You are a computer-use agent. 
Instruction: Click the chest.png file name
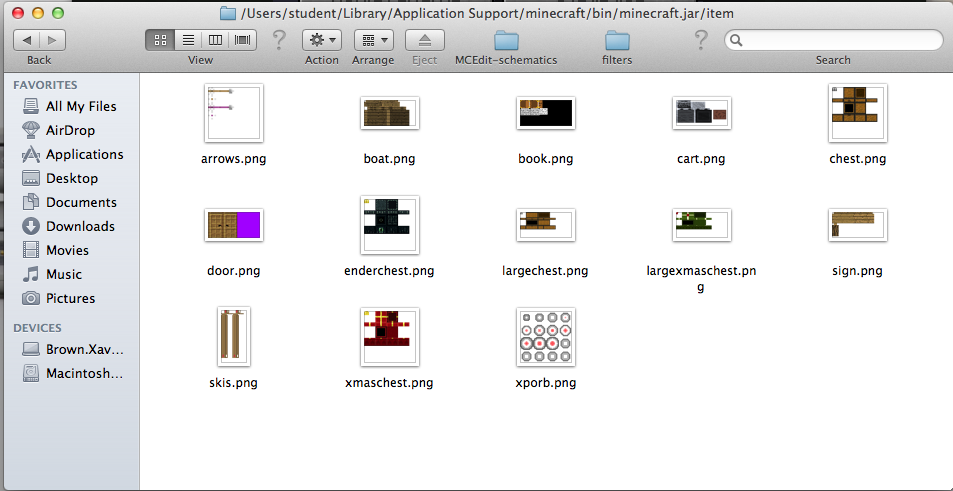click(858, 160)
